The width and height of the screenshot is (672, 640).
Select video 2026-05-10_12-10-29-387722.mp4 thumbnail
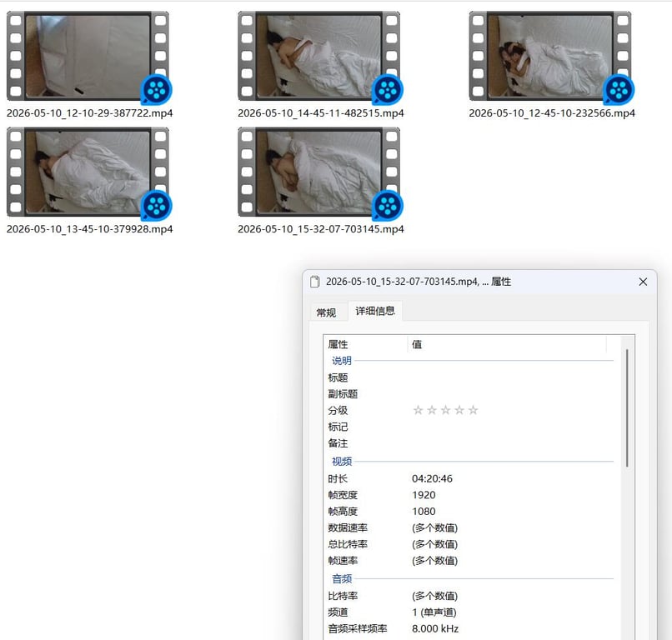[x=88, y=56]
